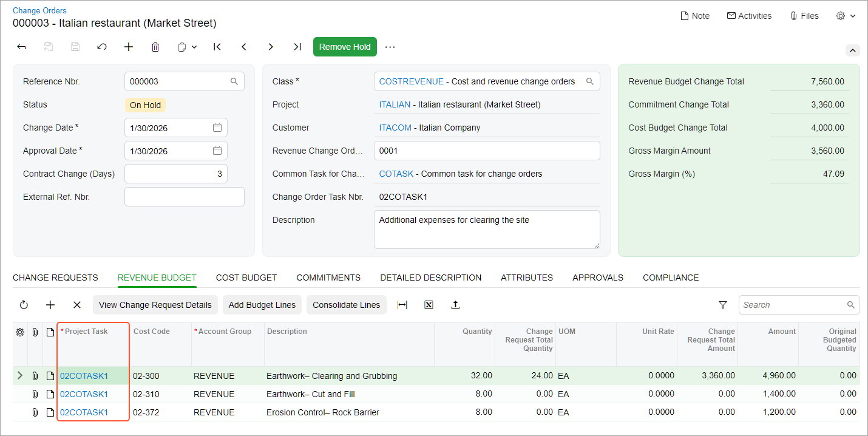
Task: Click the back arrow icon in toolbar
Action: click(x=22, y=47)
